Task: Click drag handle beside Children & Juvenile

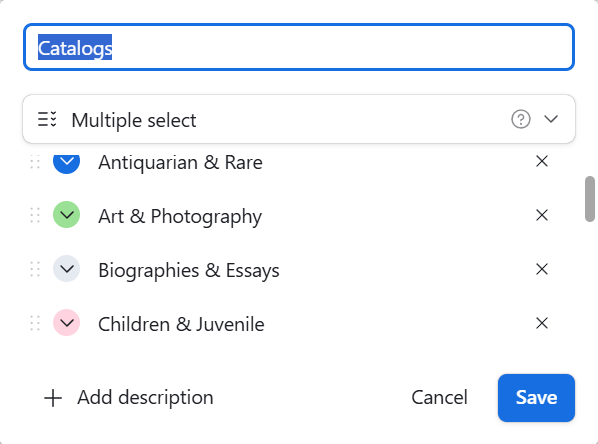Action: [35, 323]
